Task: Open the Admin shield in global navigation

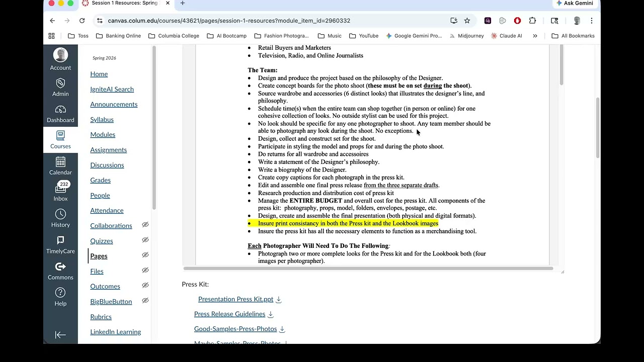Action: (60, 86)
